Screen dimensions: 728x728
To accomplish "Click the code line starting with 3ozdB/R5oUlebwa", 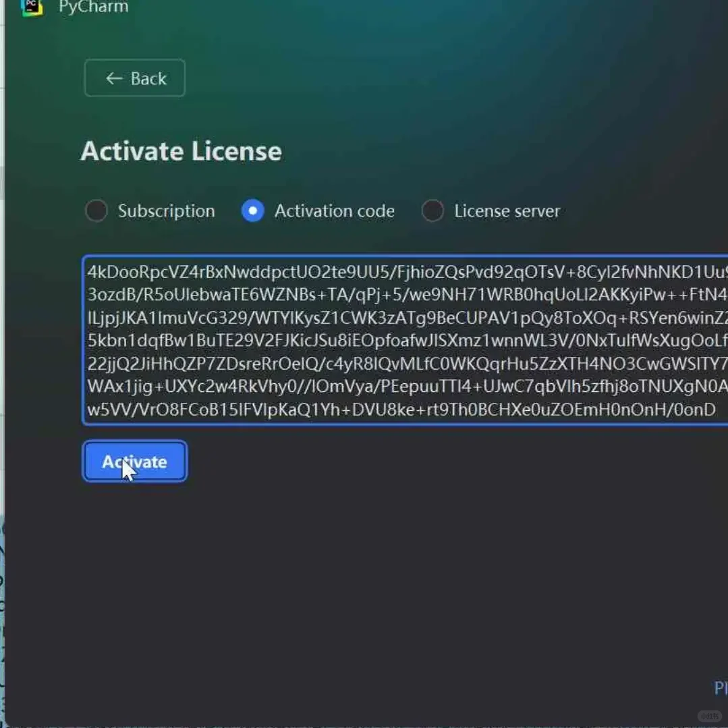I will tap(407, 295).
